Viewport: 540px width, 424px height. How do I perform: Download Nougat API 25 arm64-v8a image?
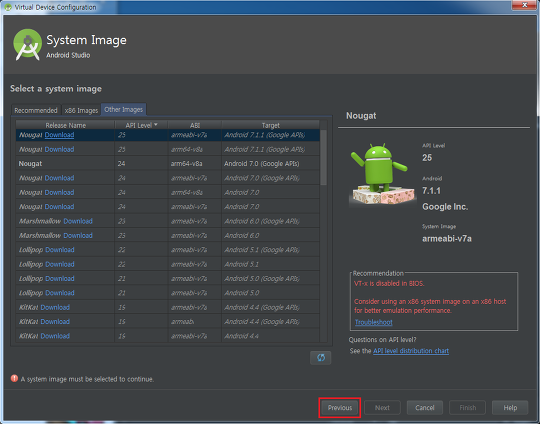[x=59, y=149]
